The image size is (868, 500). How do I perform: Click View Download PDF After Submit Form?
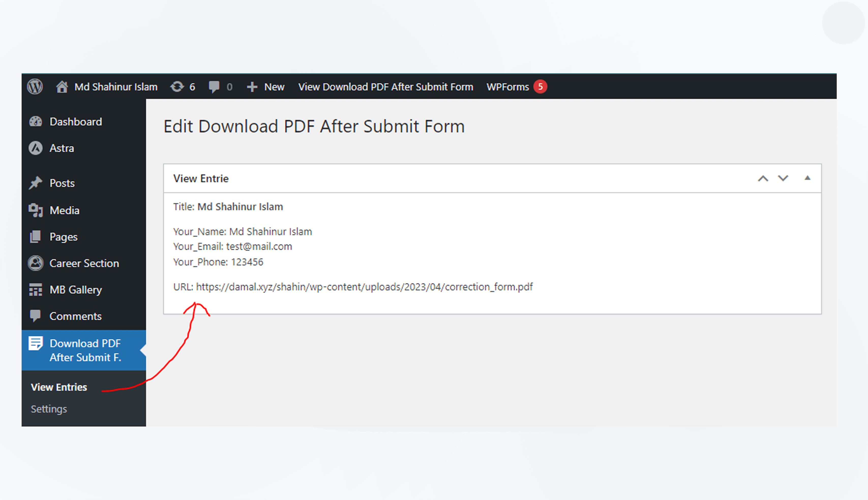385,87
